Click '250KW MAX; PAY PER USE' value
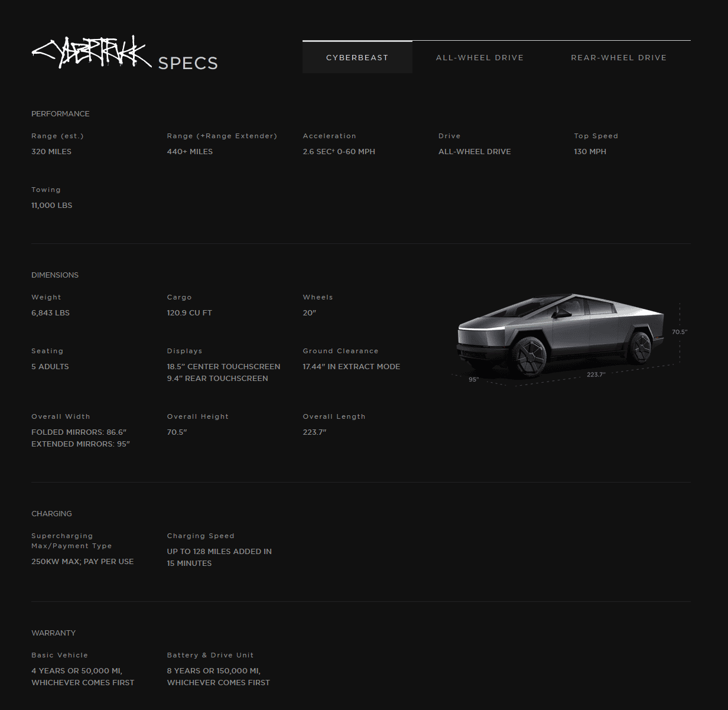728x710 pixels. tap(83, 561)
